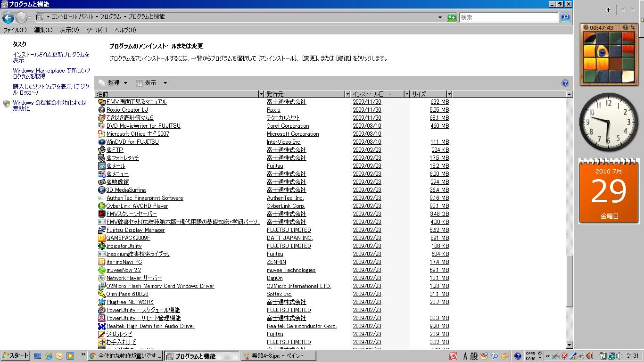Open the ファイル(F) menu
This screenshot has height=362, width=644.
(x=15, y=30)
